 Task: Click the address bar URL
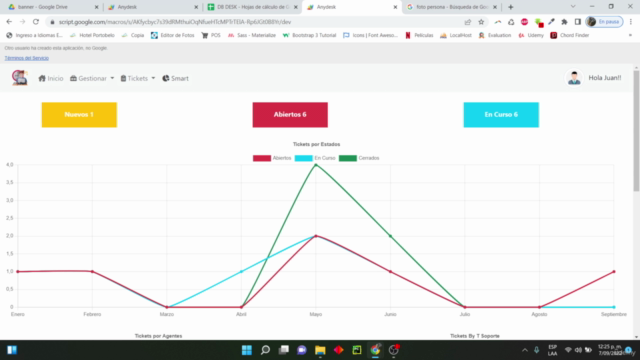click(175, 22)
